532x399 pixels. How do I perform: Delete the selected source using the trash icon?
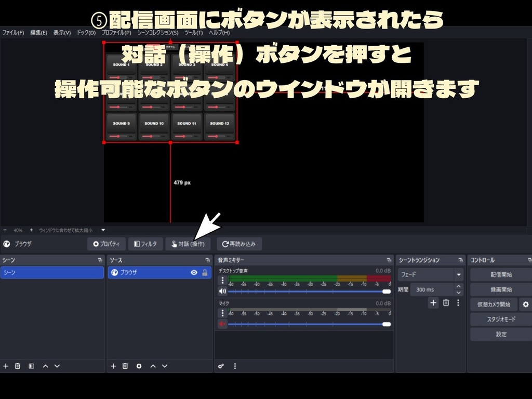coord(125,366)
